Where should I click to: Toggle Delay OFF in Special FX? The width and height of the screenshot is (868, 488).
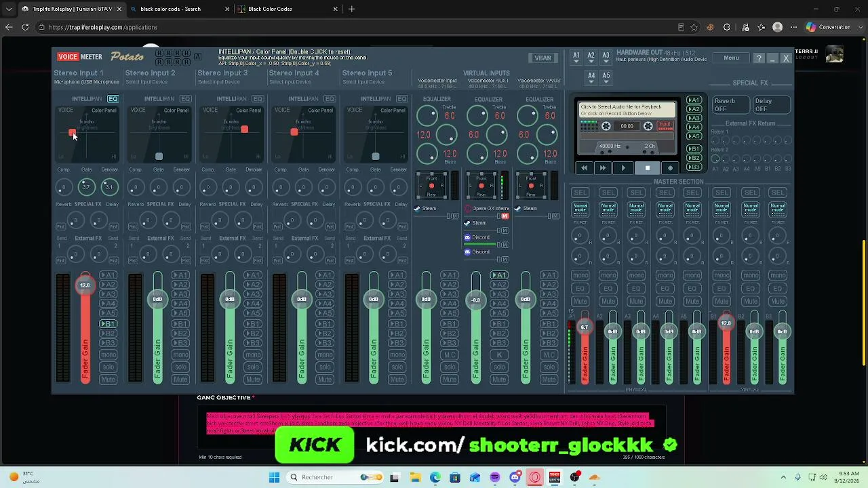(771, 105)
